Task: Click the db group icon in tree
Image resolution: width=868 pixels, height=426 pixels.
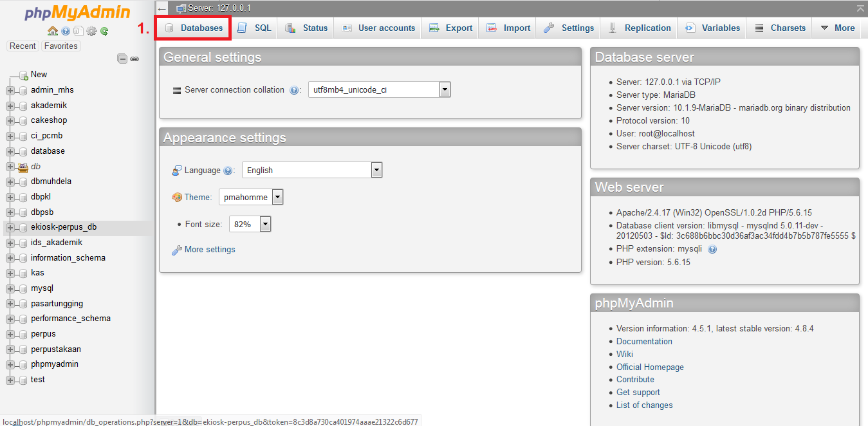Action: click(23, 167)
